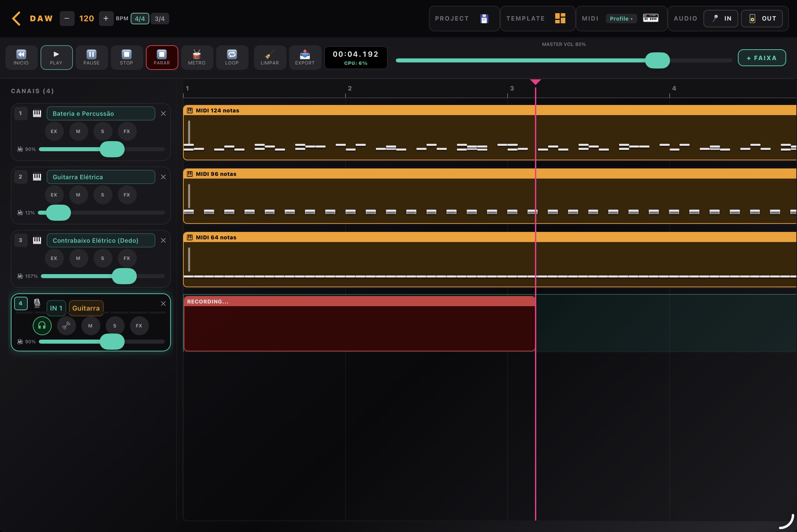Stop recording with the PARAR button

(162, 57)
